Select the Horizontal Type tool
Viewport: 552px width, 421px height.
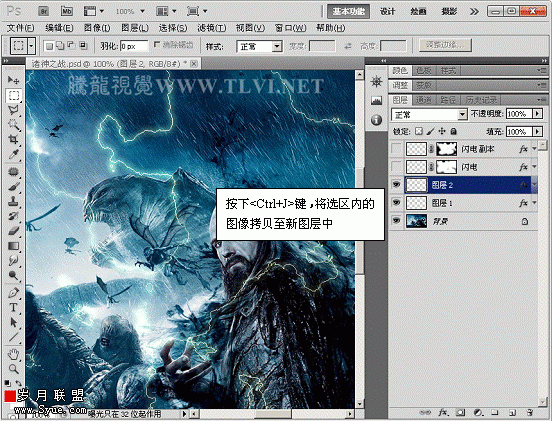click(13, 308)
